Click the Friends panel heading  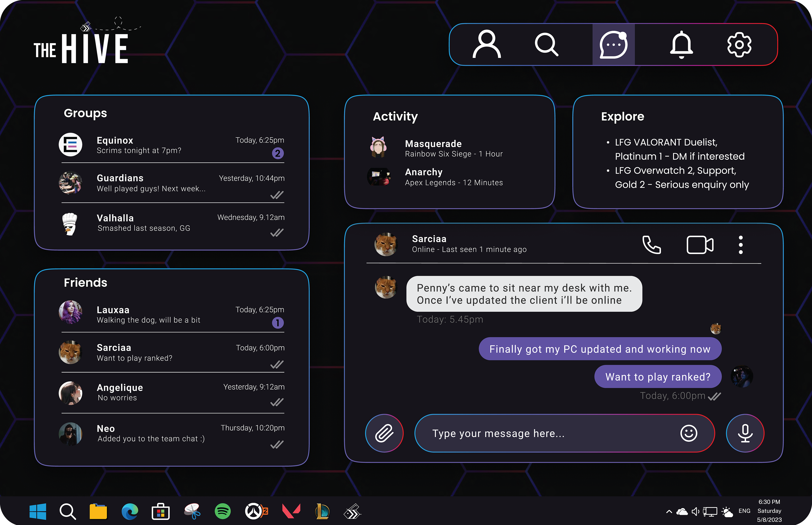85,282
